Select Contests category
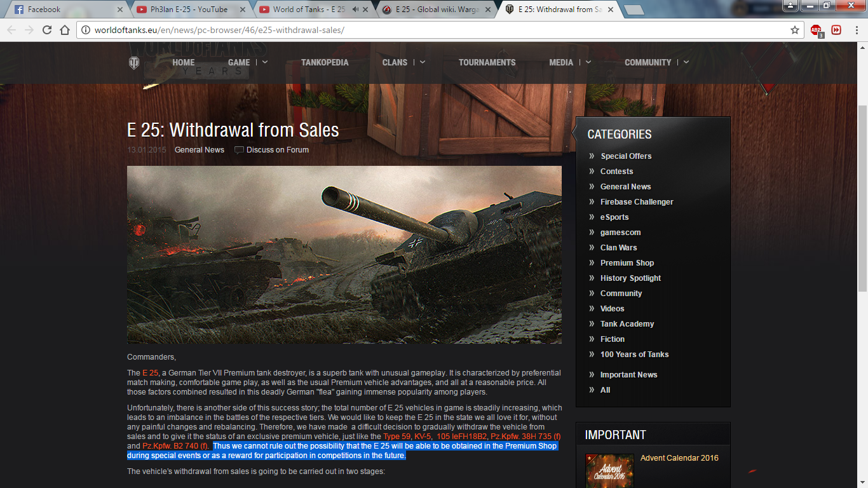The image size is (868, 488). [616, 172]
